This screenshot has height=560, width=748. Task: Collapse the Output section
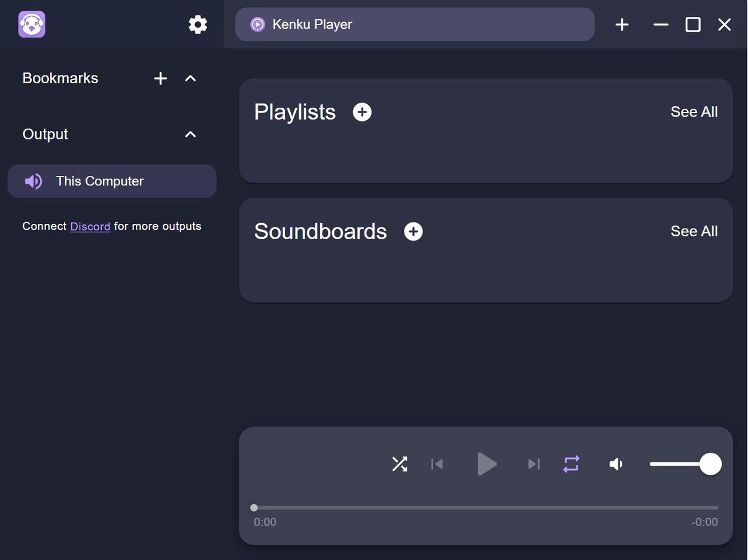(190, 134)
